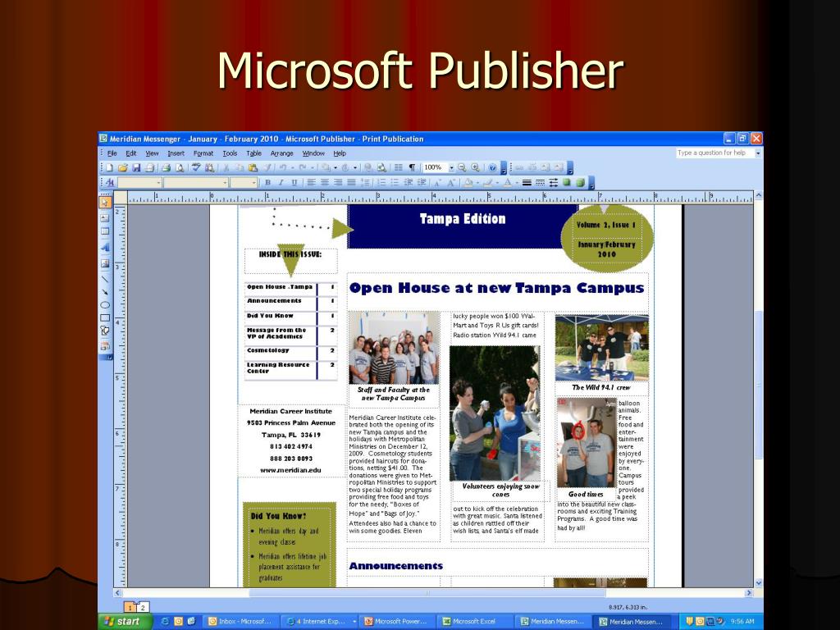This screenshot has width=840, height=630.
Task: Go to page 2 with the page navigator
Action: (x=143, y=608)
